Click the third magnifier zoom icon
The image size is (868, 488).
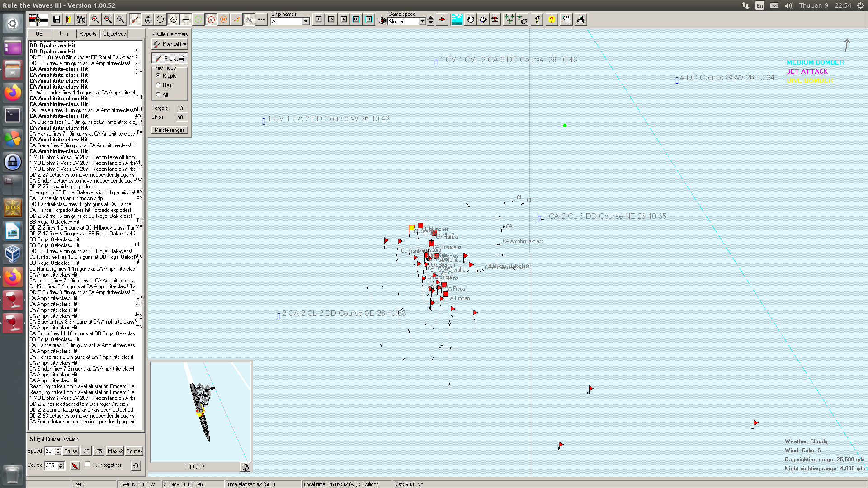[x=120, y=19]
